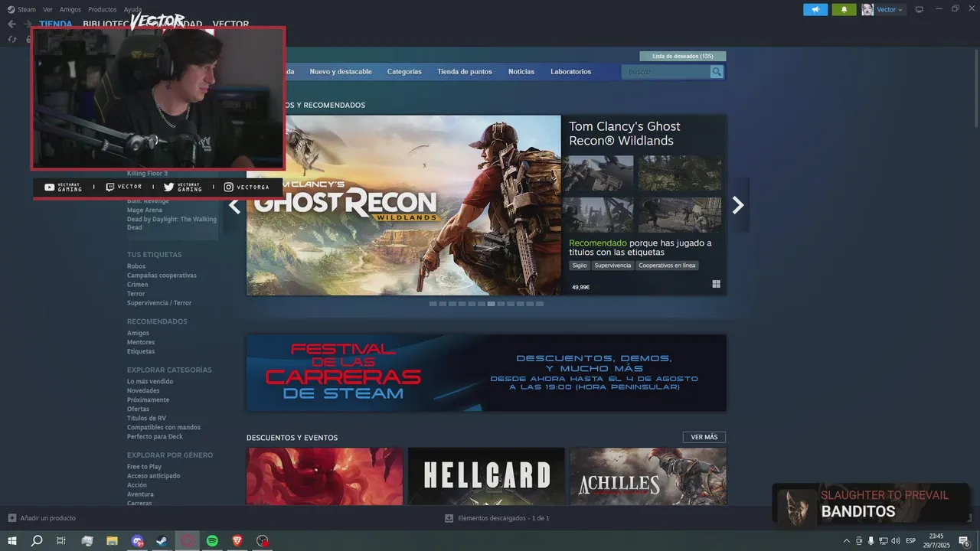Open Mentores under Recomendados

(x=141, y=342)
